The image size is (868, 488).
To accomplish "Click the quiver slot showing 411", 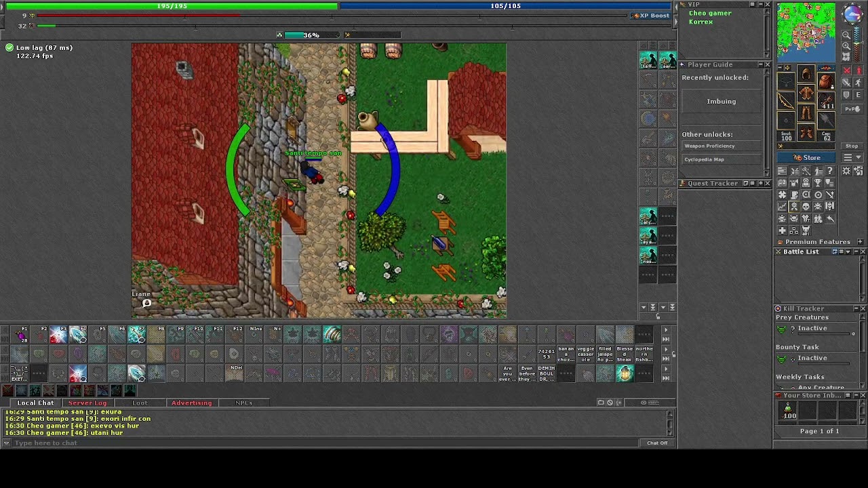I will click(826, 101).
